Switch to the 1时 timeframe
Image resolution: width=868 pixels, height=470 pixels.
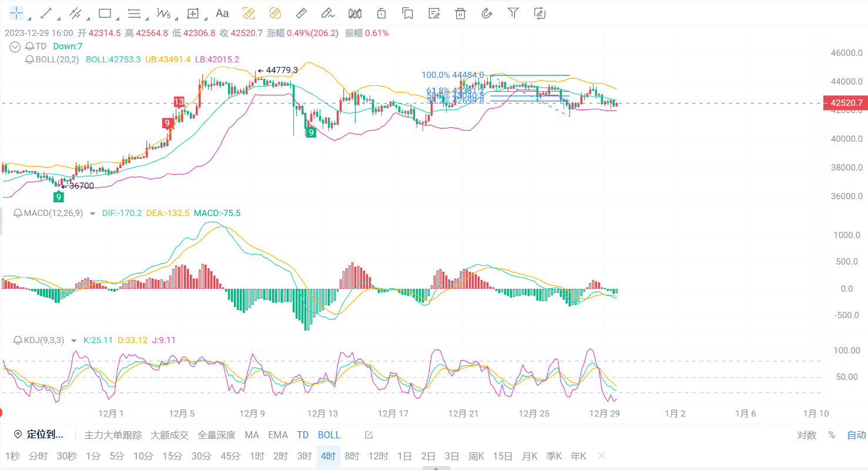point(257,456)
